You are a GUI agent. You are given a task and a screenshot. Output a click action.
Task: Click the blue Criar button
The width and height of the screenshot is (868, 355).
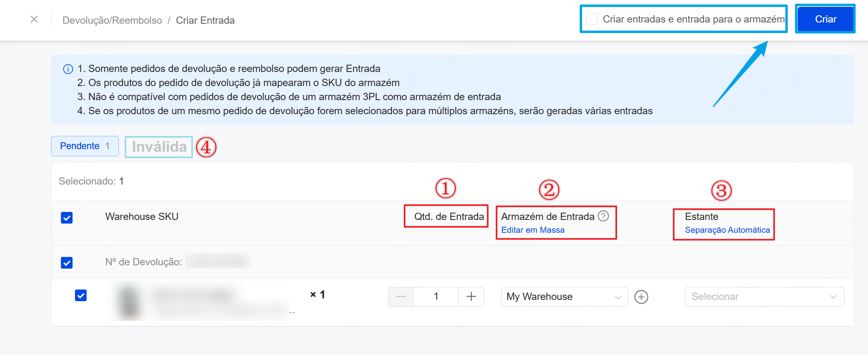[825, 19]
